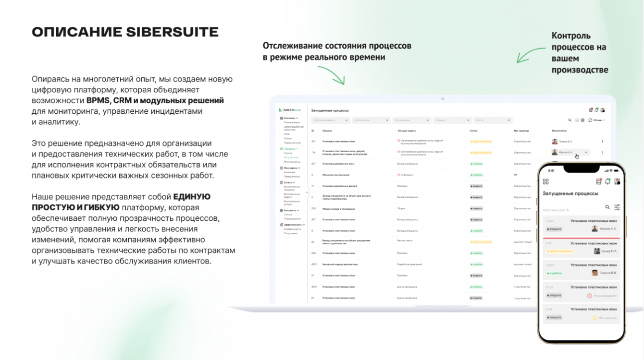The image size is (644, 360).
Task: Collapse the Отчеты sidebar section
Action: tap(287, 182)
